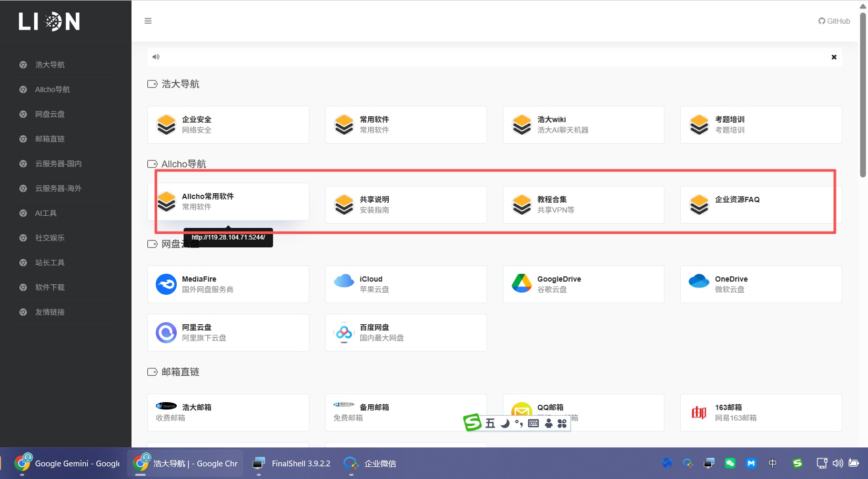Click the 百度网盘 icon

(344, 333)
